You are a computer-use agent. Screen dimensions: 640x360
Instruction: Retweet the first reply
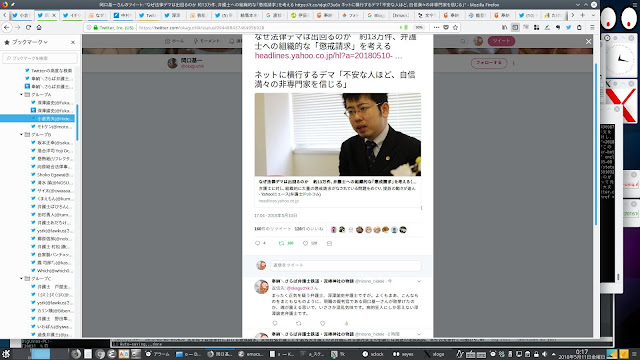click(x=298, y=323)
